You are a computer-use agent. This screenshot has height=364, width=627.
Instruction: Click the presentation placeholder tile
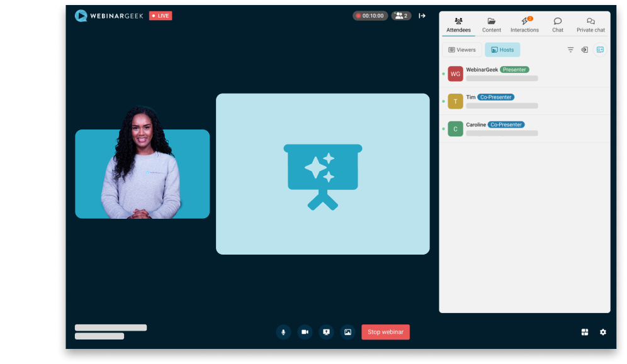[x=322, y=174]
